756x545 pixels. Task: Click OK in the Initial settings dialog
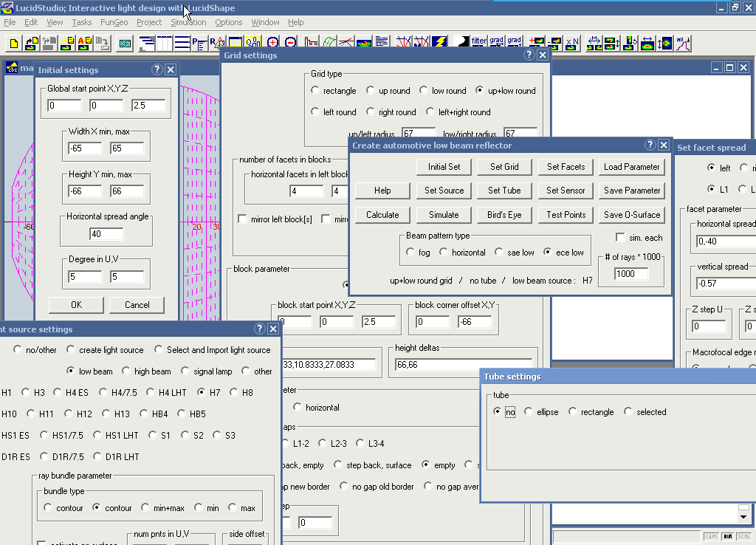pos(76,305)
